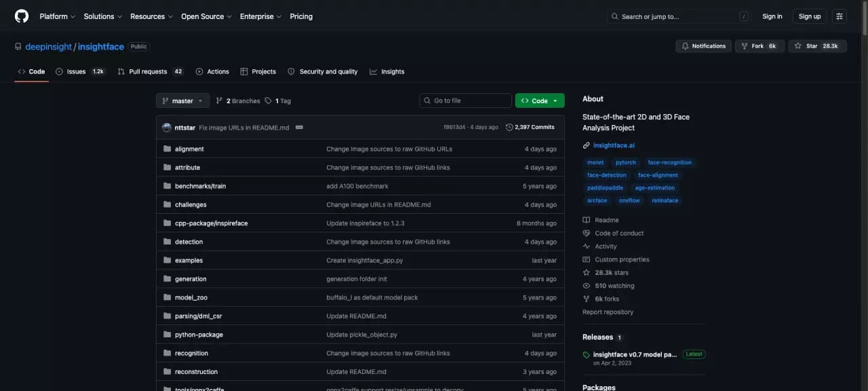This screenshot has height=391, width=868.
Task: Open the Platform dropdown menu
Action: coord(58,16)
